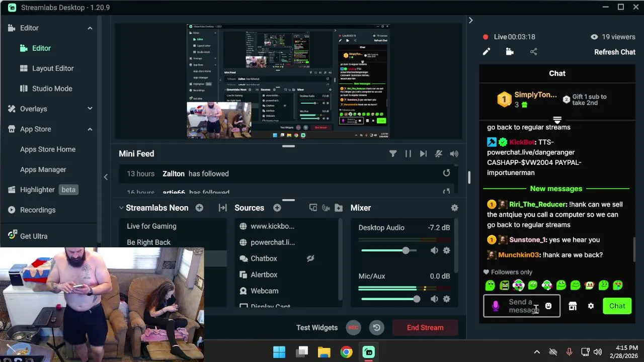Open Chrome from the taskbar

point(346,352)
